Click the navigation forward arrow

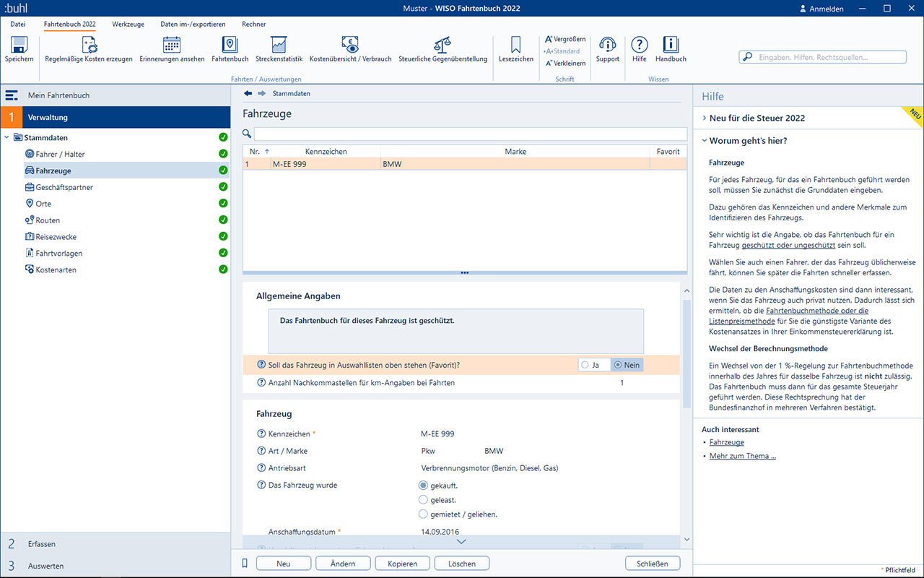click(261, 93)
